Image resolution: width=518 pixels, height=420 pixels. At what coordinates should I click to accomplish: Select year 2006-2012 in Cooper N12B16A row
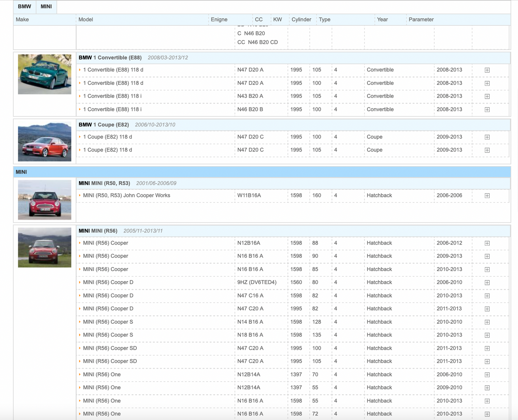[x=449, y=243]
